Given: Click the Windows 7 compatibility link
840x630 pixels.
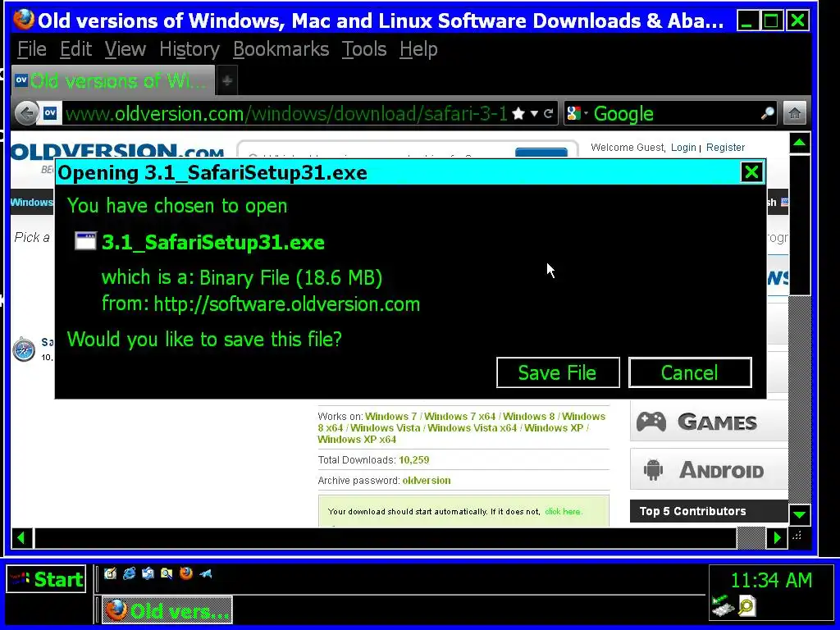Looking at the screenshot, I should (x=391, y=416).
